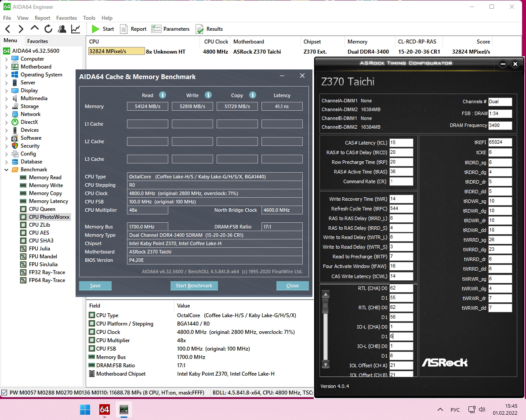The width and height of the screenshot is (526, 420).
Task: Switch to the Favorites tab
Action: [38, 41]
